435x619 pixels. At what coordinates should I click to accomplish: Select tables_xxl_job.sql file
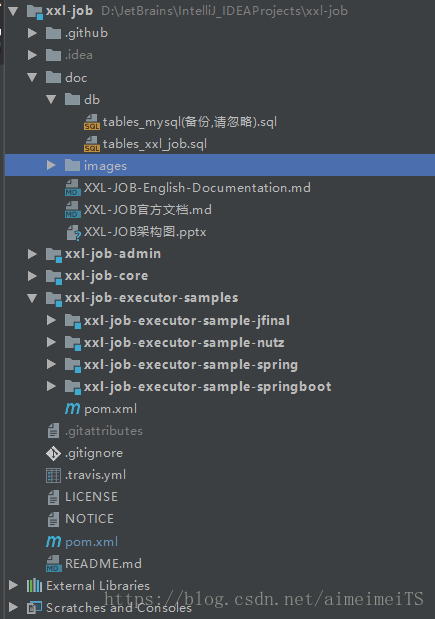155,144
